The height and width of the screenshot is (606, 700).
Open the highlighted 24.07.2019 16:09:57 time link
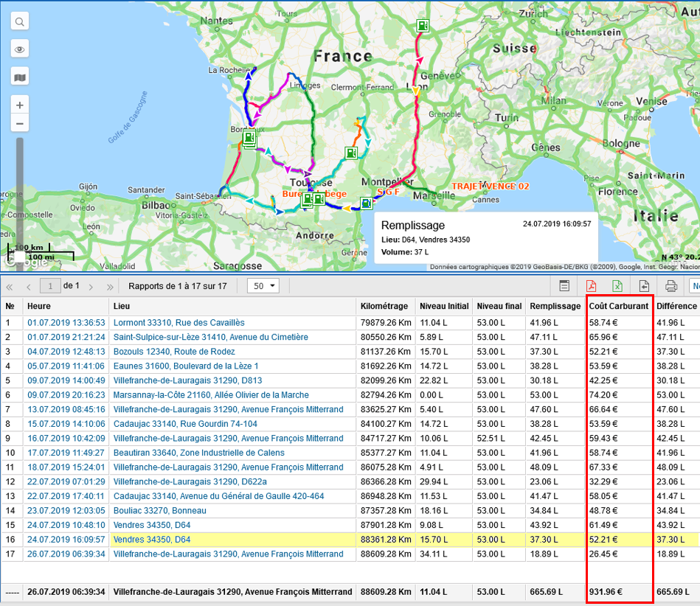coord(66,540)
